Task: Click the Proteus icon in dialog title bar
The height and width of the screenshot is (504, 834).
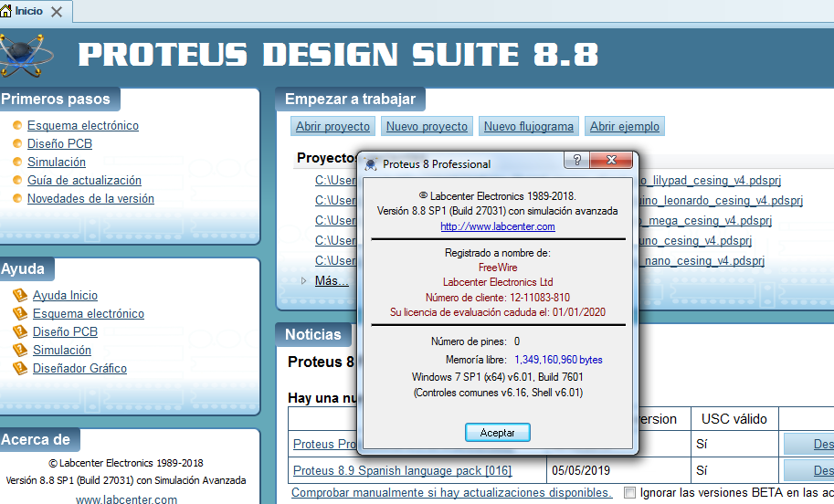Action: (371, 164)
